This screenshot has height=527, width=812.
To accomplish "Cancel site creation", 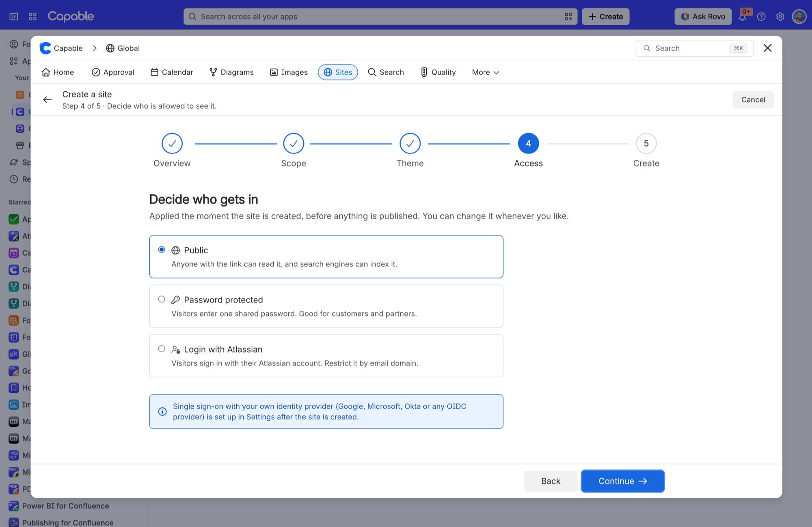I will [753, 99].
